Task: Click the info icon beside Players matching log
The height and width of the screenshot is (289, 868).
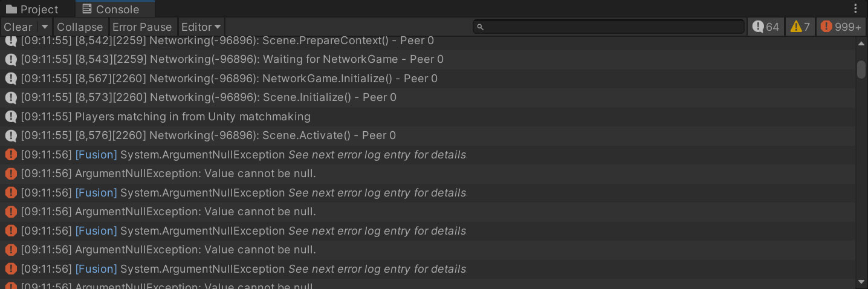Action: click(x=10, y=117)
